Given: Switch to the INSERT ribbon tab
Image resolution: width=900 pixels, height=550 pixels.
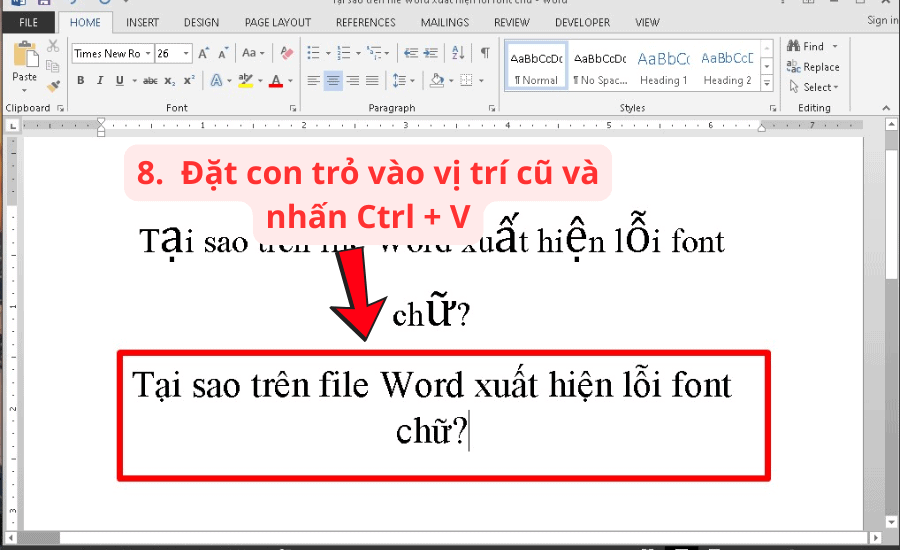Looking at the screenshot, I should [142, 22].
